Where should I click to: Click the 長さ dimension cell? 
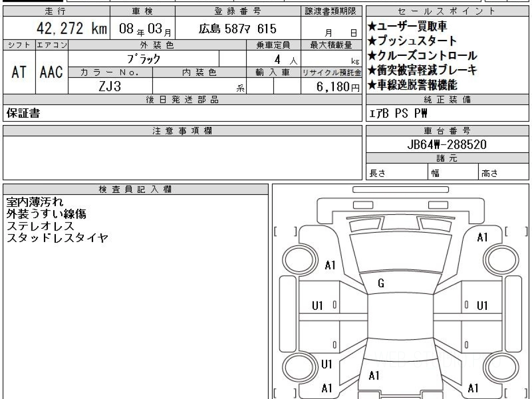pos(397,172)
